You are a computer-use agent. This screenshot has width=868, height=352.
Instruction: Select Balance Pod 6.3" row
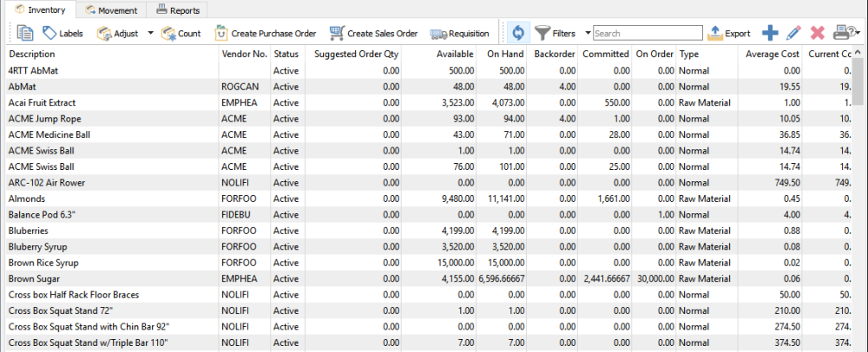coord(429,215)
